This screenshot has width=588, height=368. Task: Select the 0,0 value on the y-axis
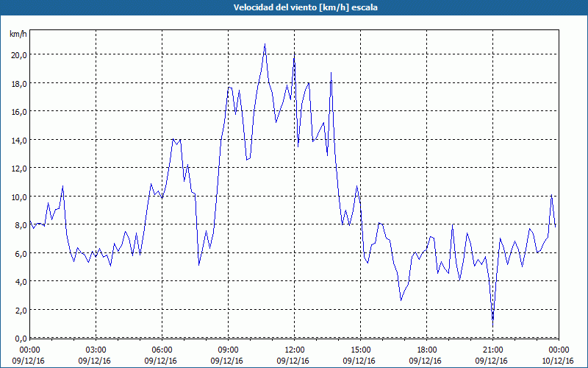[21, 339]
